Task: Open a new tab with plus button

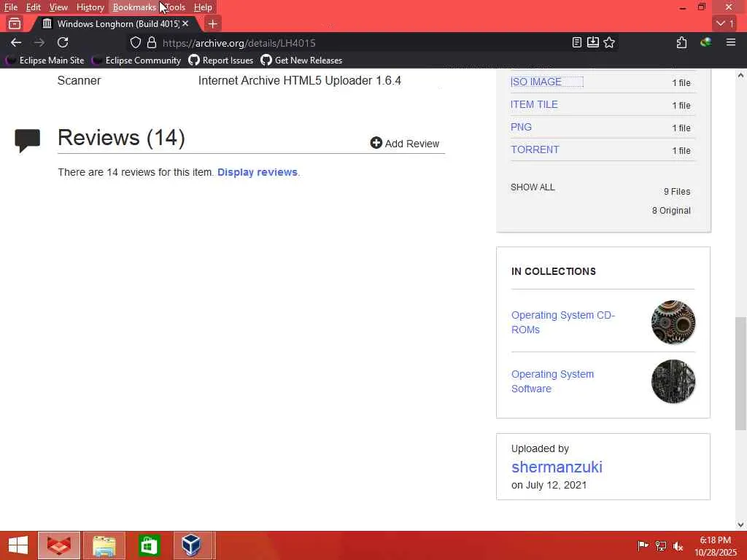Action: click(x=212, y=24)
